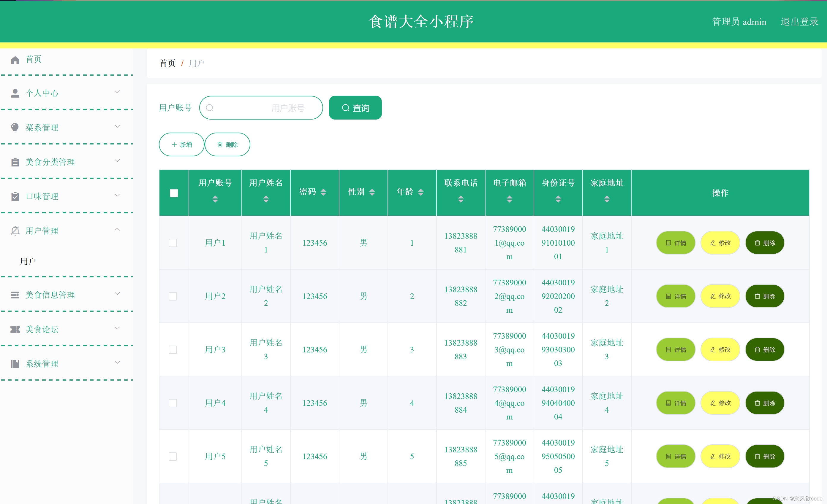Click the home icon in sidebar
827x504 pixels.
tap(15, 60)
